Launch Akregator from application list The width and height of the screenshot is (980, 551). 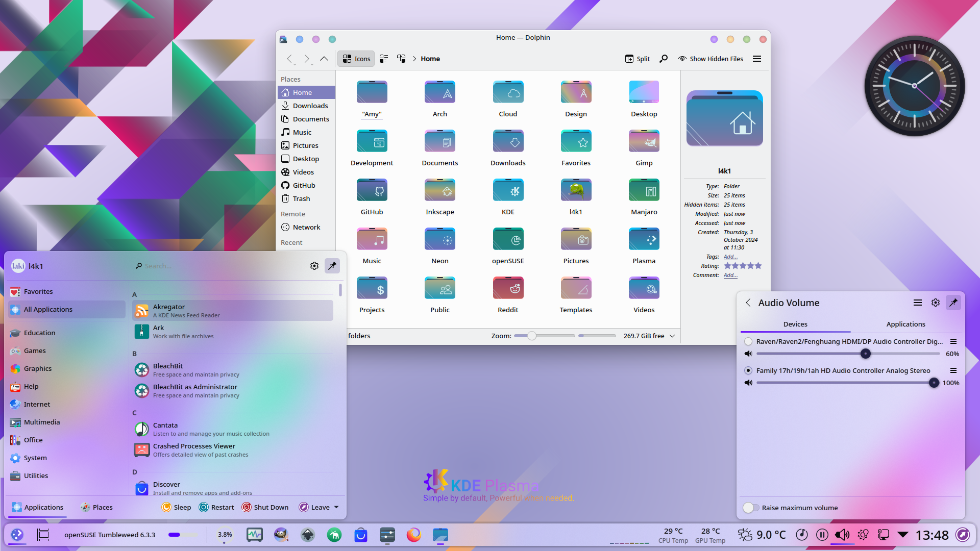[233, 311]
